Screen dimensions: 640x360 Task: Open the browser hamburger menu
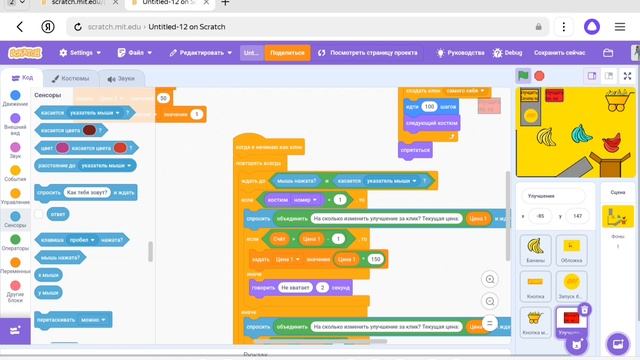(x=620, y=27)
